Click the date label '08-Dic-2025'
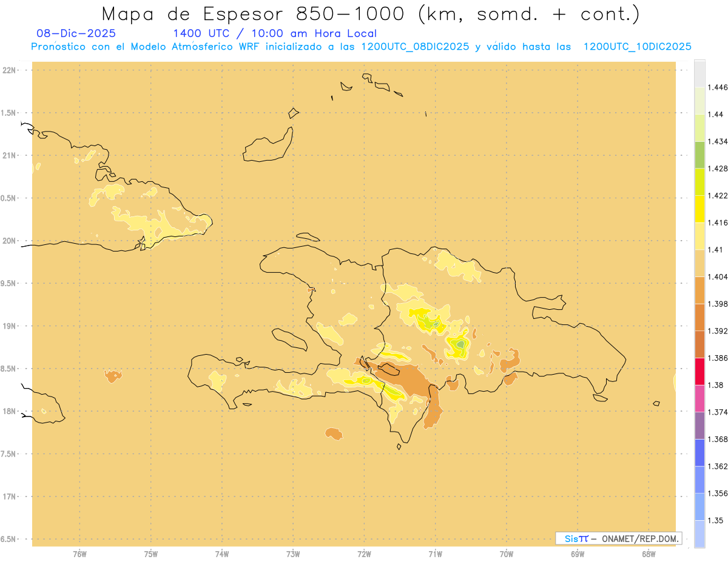Image resolution: width=728 pixels, height=562 pixels. 76,33
